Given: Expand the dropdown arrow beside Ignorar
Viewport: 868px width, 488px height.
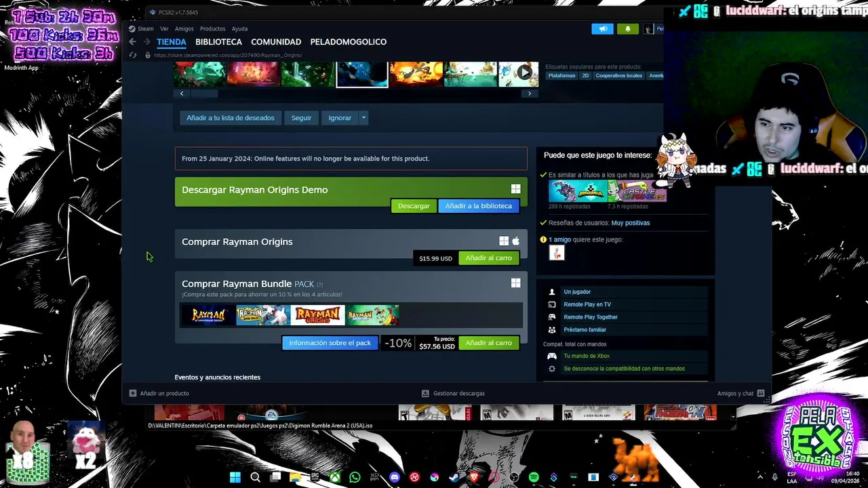Looking at the screenshot, I should (363, 118).
